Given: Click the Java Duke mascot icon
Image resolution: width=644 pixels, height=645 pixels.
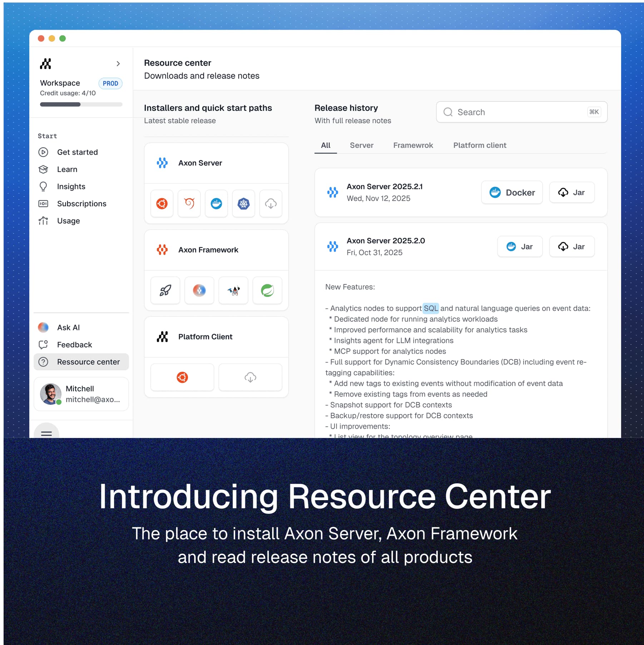Looking at the screenshot, I should pyautogui.click(x=233, y=290).
